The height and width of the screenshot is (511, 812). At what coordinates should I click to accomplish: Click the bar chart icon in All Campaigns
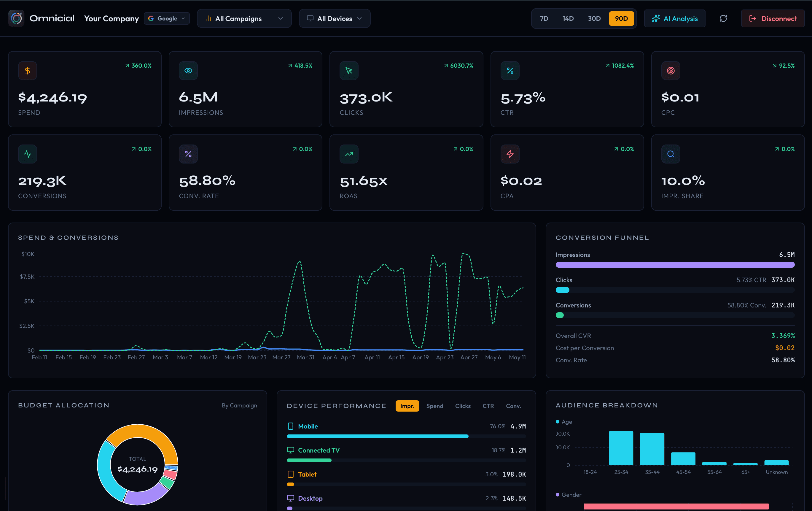208,19
